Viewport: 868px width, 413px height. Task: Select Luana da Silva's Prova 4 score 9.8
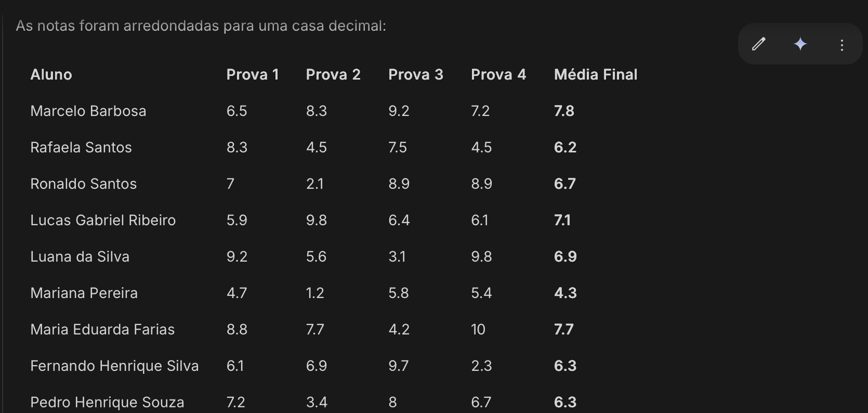pos(481,256)
